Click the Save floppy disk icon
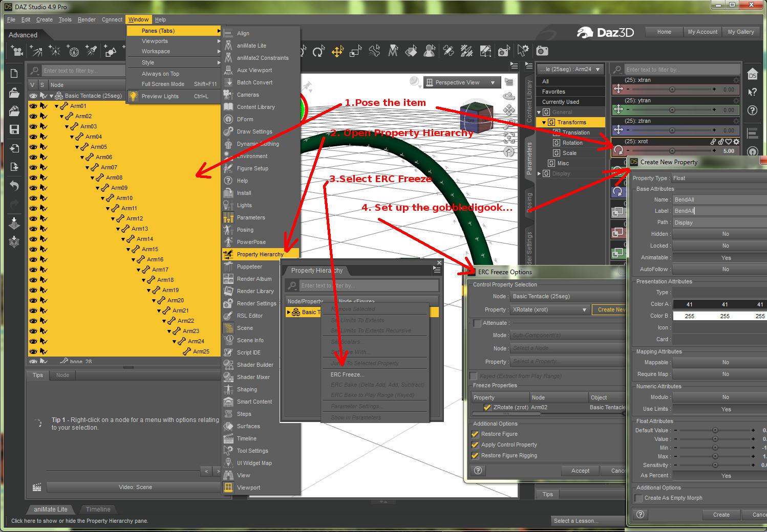The width and height of the screenshot is (767, 532). pyautogui.click(x=14, y=129)
